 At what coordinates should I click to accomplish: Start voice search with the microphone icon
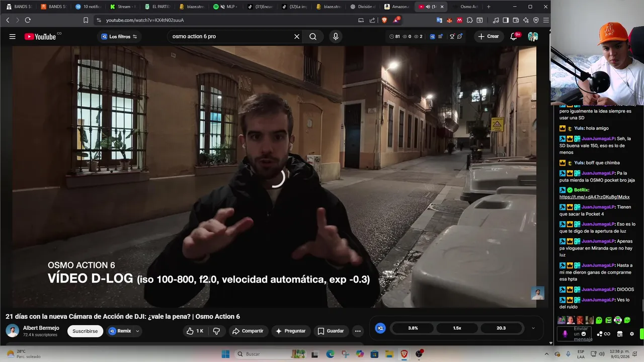coord(336,36)
